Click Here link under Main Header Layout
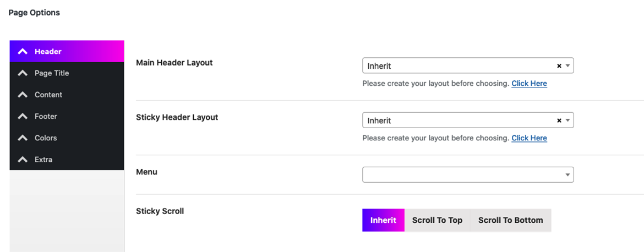 (x=529, y=83)
